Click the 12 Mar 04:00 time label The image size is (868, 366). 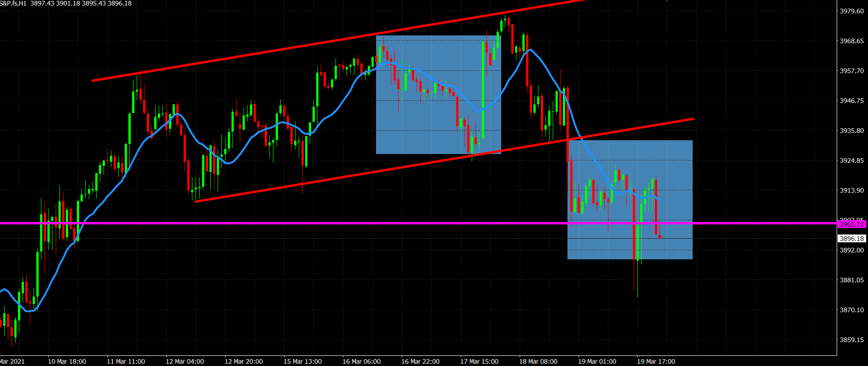[185, 361]
